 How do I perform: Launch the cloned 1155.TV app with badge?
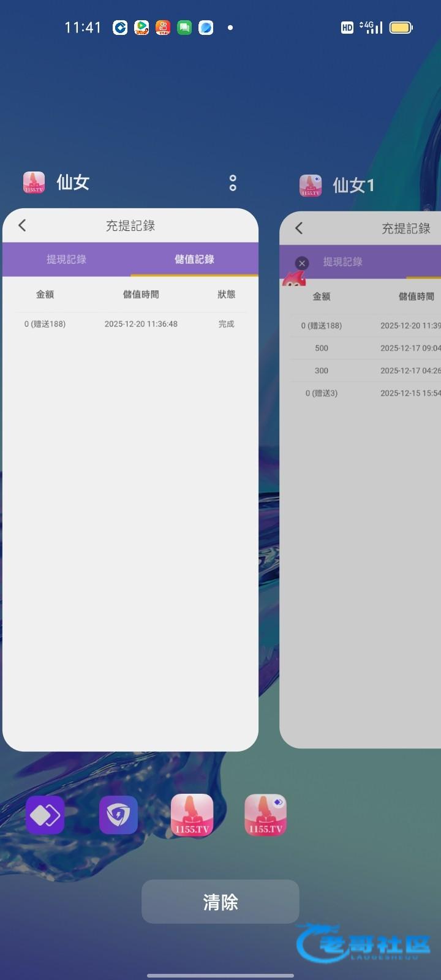coord(265,815)
